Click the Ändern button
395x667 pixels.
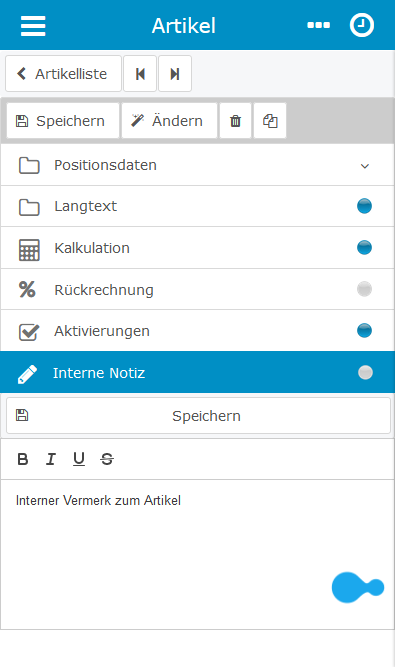click(169, 121)
